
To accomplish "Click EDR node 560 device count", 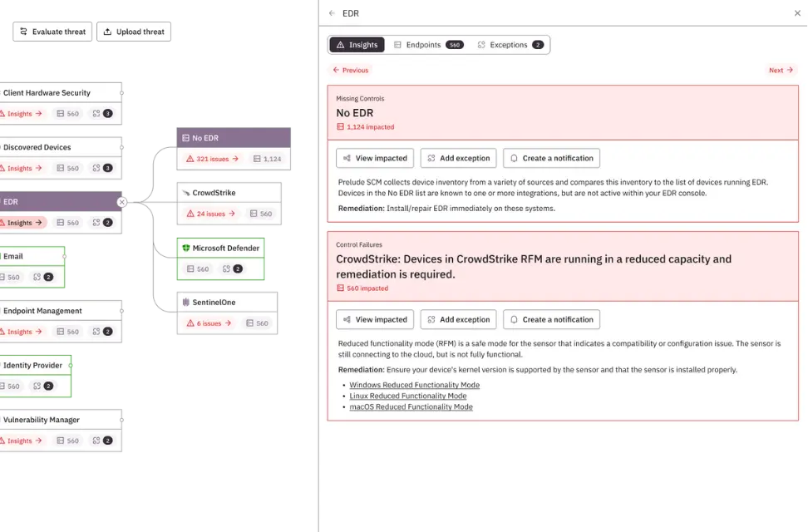I will (x=68, y=223).
